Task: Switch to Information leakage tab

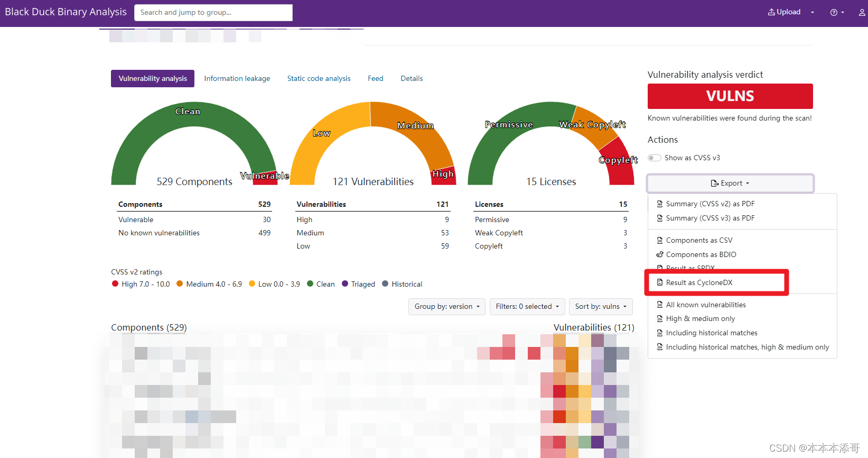Action: [237, 78]
